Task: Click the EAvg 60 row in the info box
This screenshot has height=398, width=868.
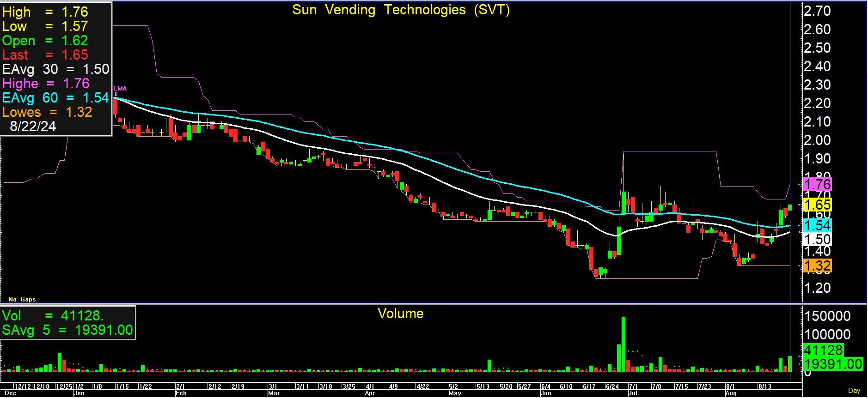Action: [x=55, y=98]
